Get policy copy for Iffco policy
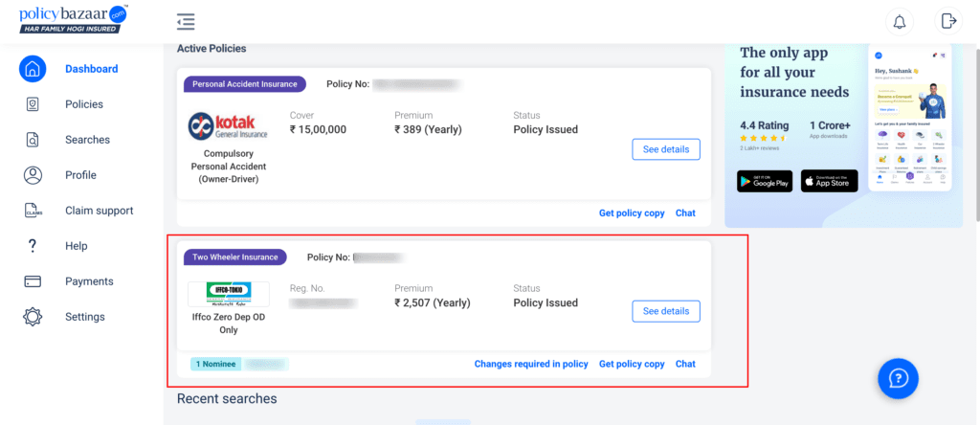 tap(632, 364)
